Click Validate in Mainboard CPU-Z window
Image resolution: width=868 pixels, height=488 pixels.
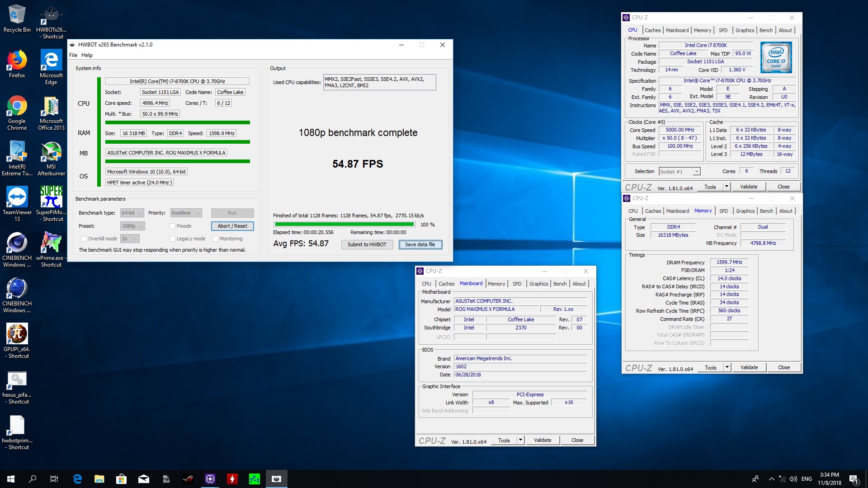pyautogui.click(x=542, y=440)
